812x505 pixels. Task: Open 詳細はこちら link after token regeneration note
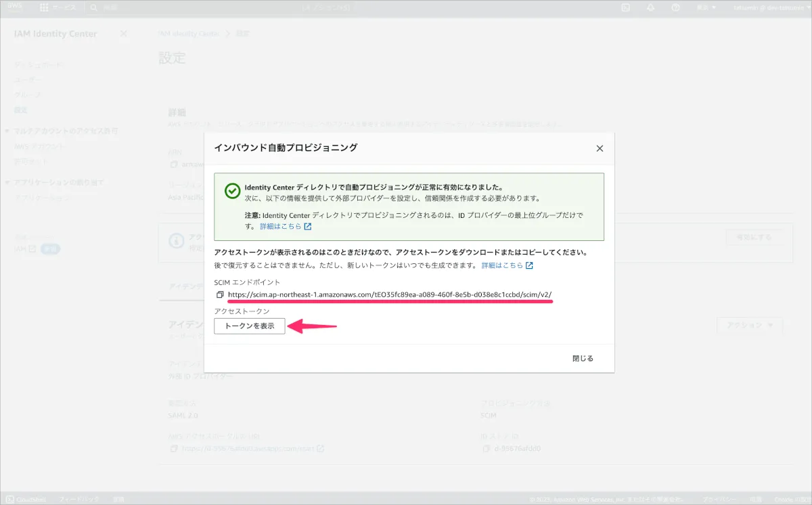click(507, 265)
